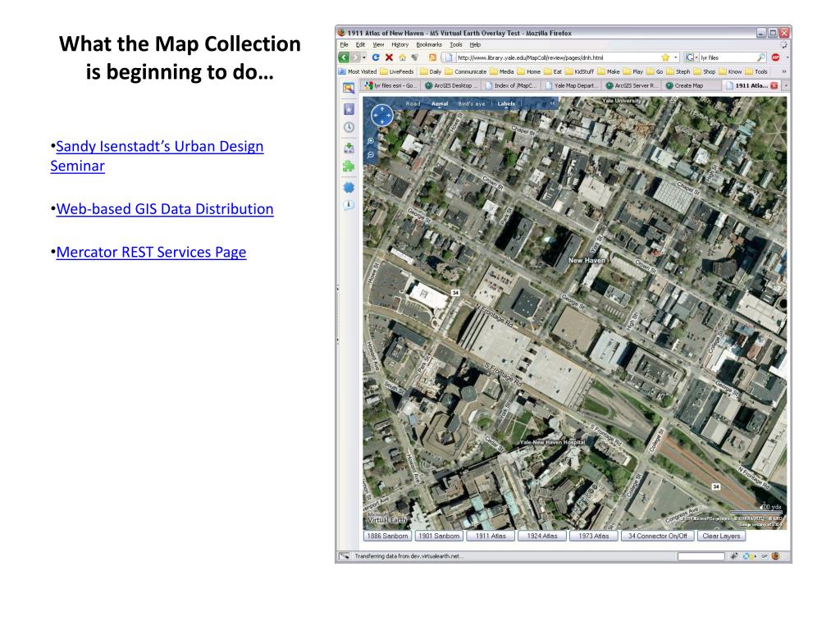Image resolution: width=840 pixels, height=630 pixels.
Task: Click the Clear Layers button
Action: pos(721,536)
